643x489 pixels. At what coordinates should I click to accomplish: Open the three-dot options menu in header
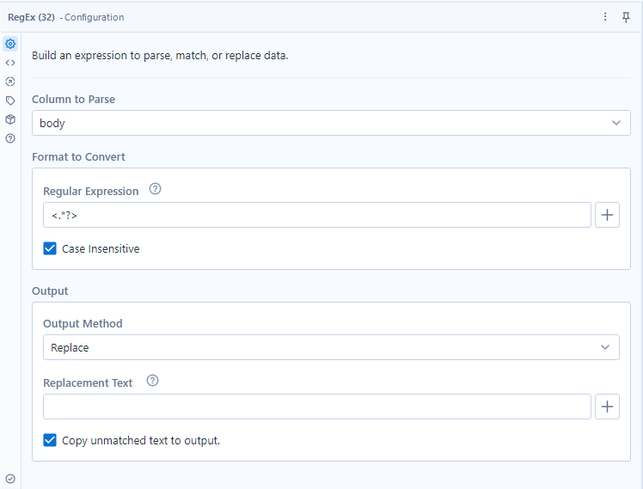tap(605, 17)
